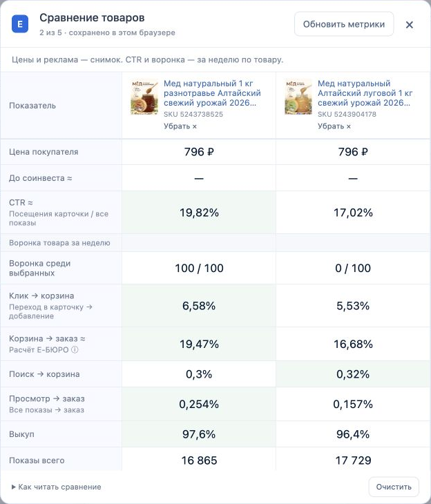The height and width of the screenshot is (504, 431).
Task: Select the 19,82% CTR cell
Action: coord(199,212)
